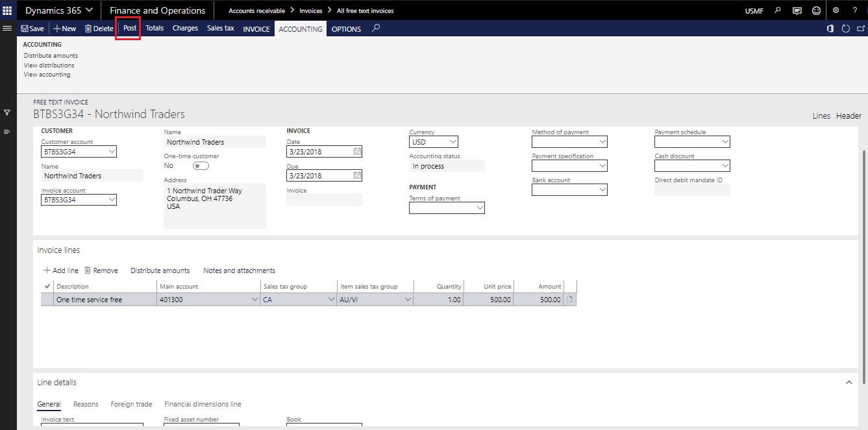The height and width of the screenshot is (430, 868).
Task: Expand the Terms of payment dropdown
Action: (x=480, y=208)
